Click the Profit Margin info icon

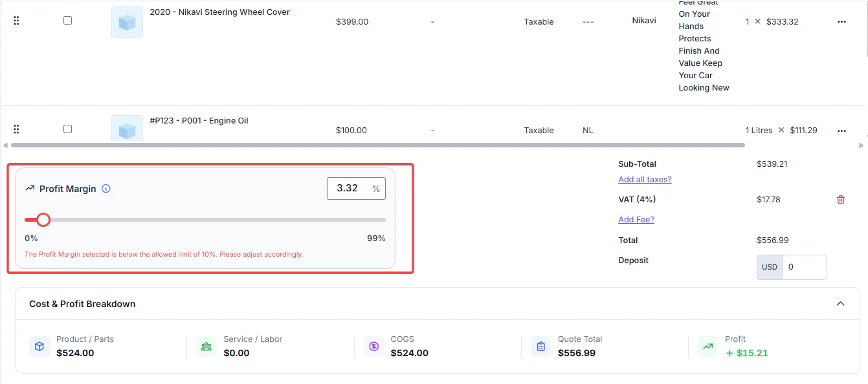click(x=106, y=189)
